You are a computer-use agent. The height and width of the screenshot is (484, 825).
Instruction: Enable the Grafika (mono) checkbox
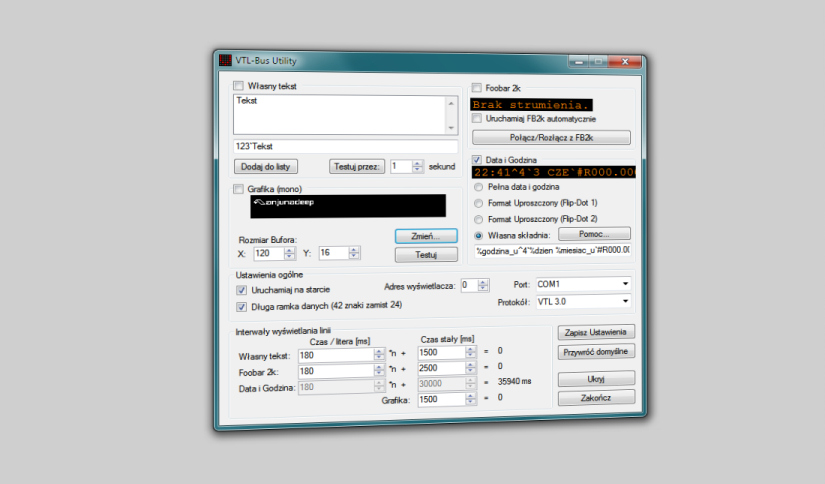pos(238,189)
